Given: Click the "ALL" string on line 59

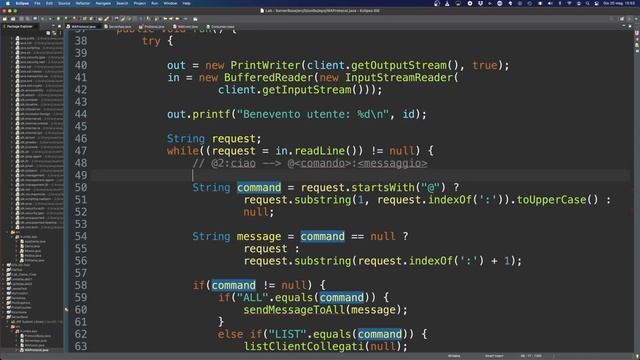Looking at the screenshot, I should 252,298.
